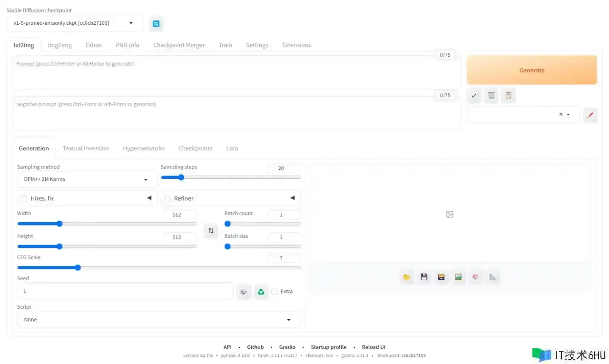Click the random seed dice icon
609x364 pixels.
[244, 292]
